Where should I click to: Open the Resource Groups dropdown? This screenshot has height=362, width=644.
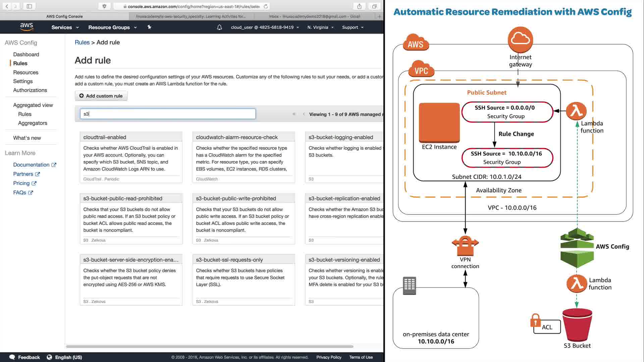click(x=112, y=27)
